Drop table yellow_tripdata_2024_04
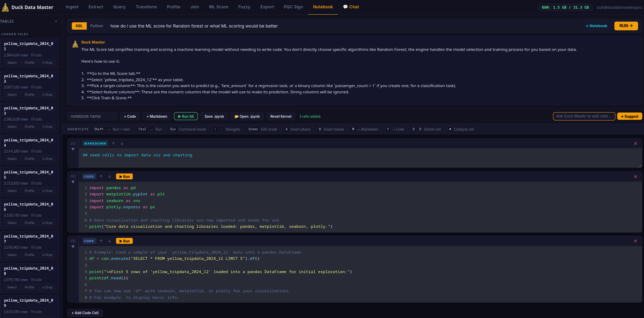The image size is (644, 318). (x=47, y=159)
